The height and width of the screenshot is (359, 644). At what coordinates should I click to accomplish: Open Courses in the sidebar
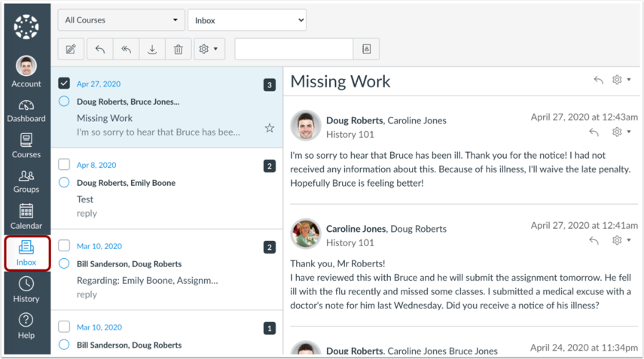coord(26,146)
